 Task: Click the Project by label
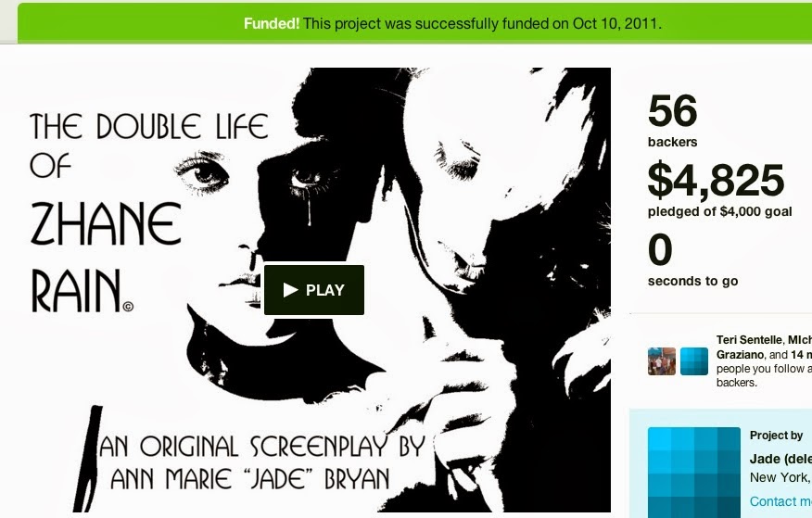(x=776, y=436)
